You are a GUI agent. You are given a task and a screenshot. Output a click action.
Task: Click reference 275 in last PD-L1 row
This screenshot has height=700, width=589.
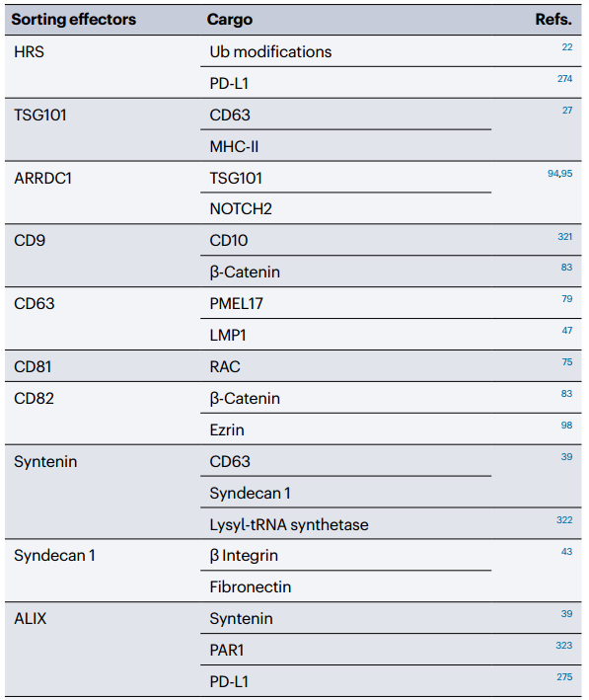tap(564, 677)
